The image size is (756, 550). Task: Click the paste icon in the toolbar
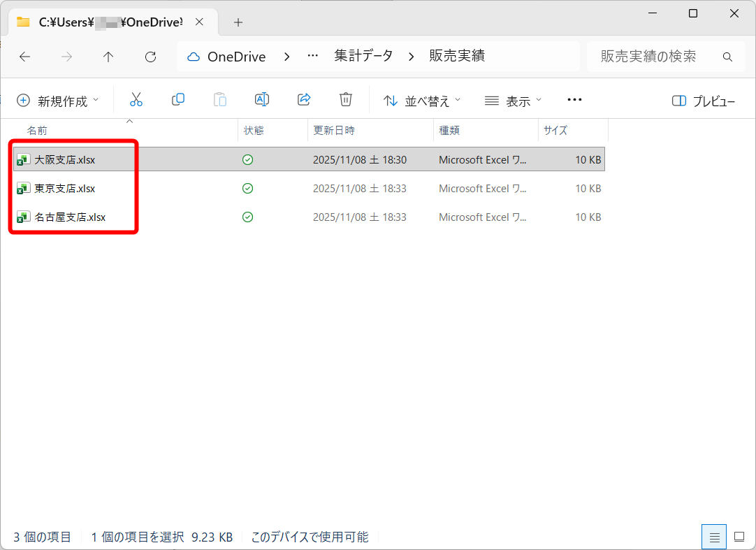219,99
